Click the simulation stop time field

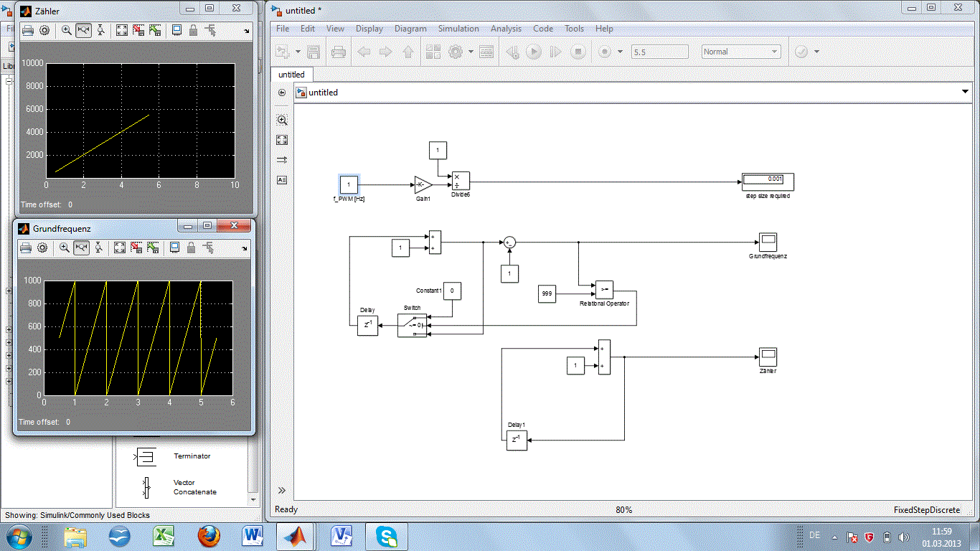click(x=659, y=52)
